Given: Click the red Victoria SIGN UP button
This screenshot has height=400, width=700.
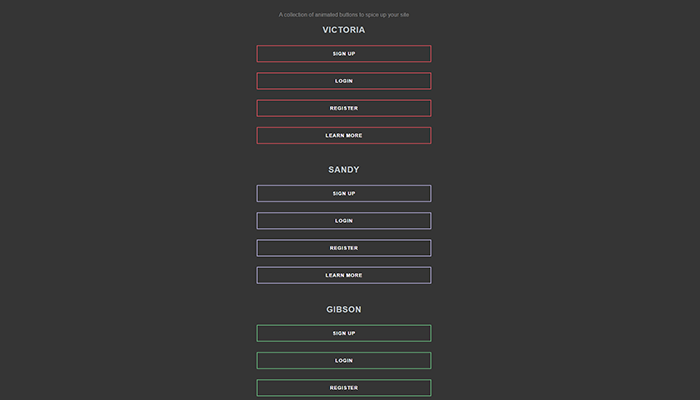Looking at the screenshot, I should point(344,54).
